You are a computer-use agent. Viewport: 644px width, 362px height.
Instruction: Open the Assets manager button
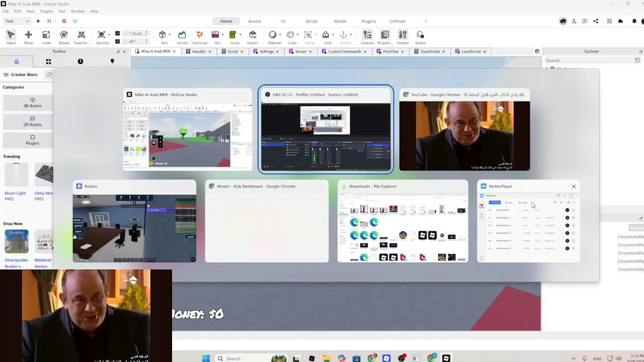tap(420, 37)
